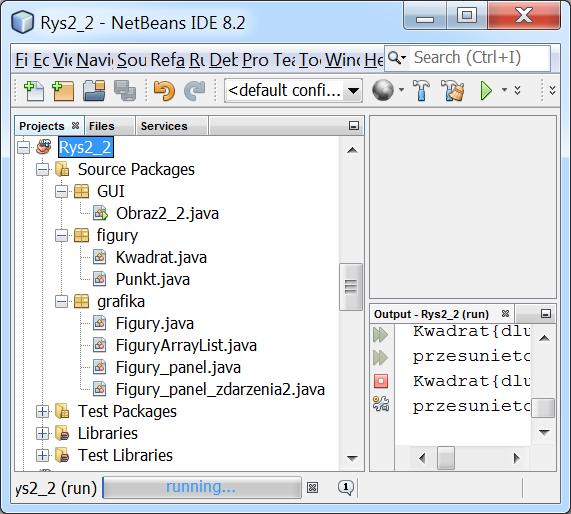Click Output scroll-right arrow

[516, 458]
